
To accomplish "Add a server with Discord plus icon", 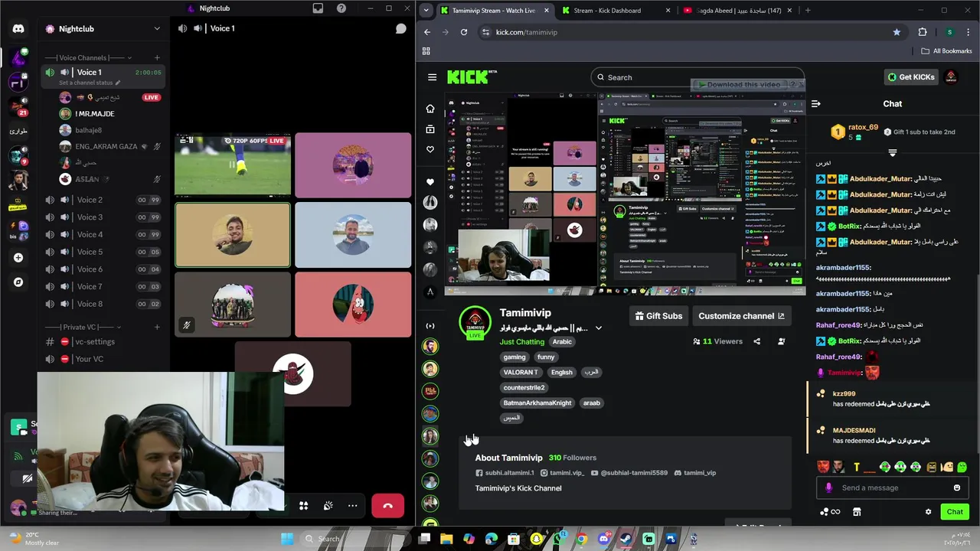I will pos(18,258).
